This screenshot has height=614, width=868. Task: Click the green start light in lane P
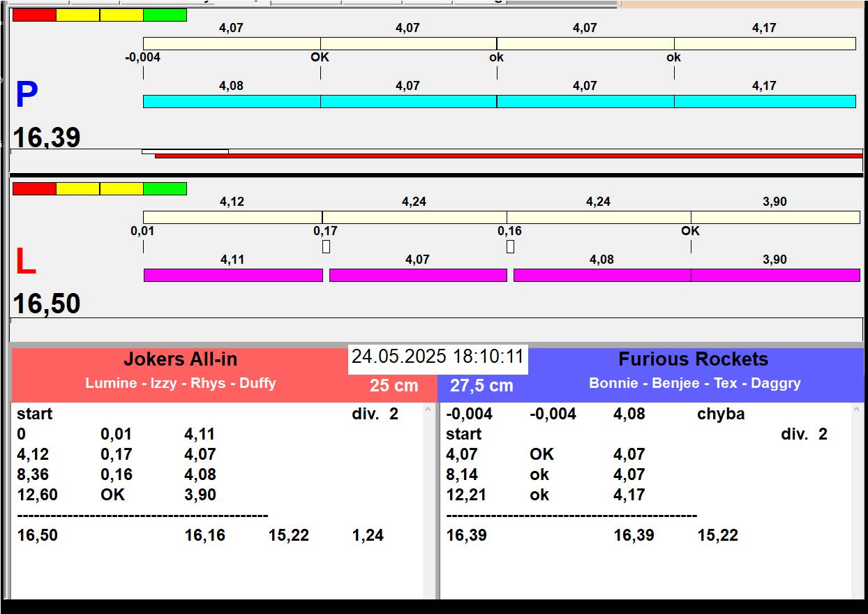(x=165, y=15)
